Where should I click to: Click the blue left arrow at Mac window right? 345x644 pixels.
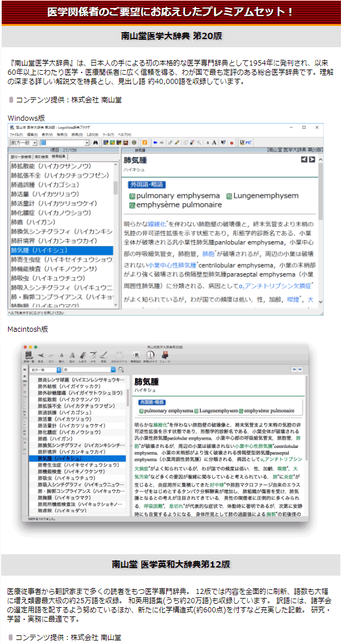[x=294, y=369]
